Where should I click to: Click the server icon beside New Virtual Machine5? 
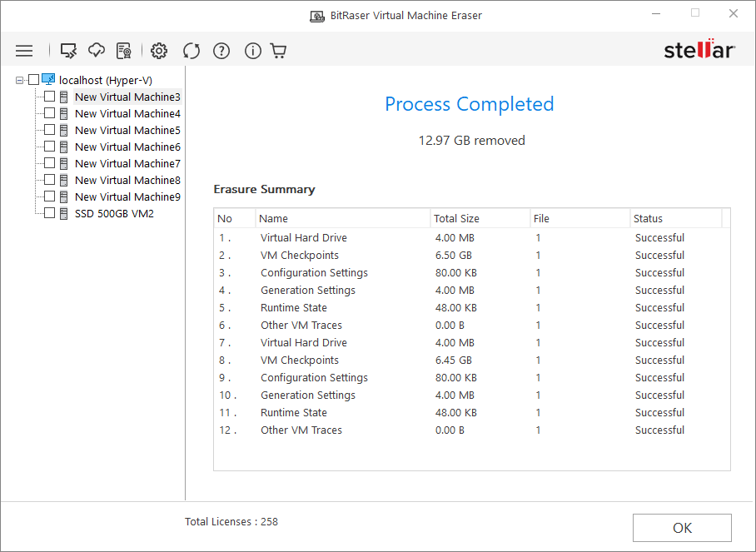63,130
